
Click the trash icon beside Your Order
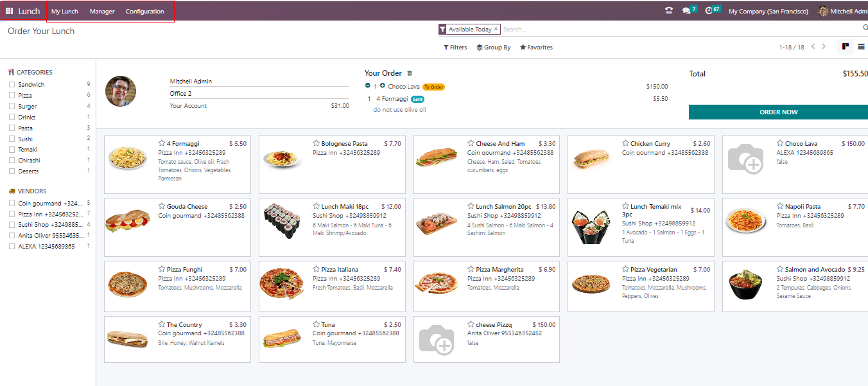click(410, 73)
